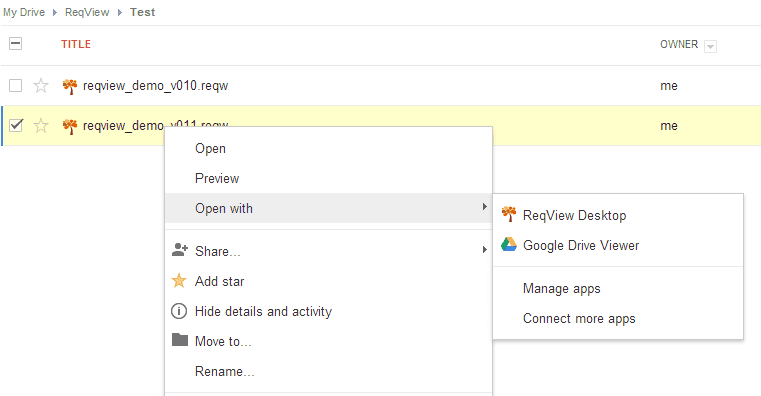Go to My Drive in breadcrumb

tap(24, 12)
